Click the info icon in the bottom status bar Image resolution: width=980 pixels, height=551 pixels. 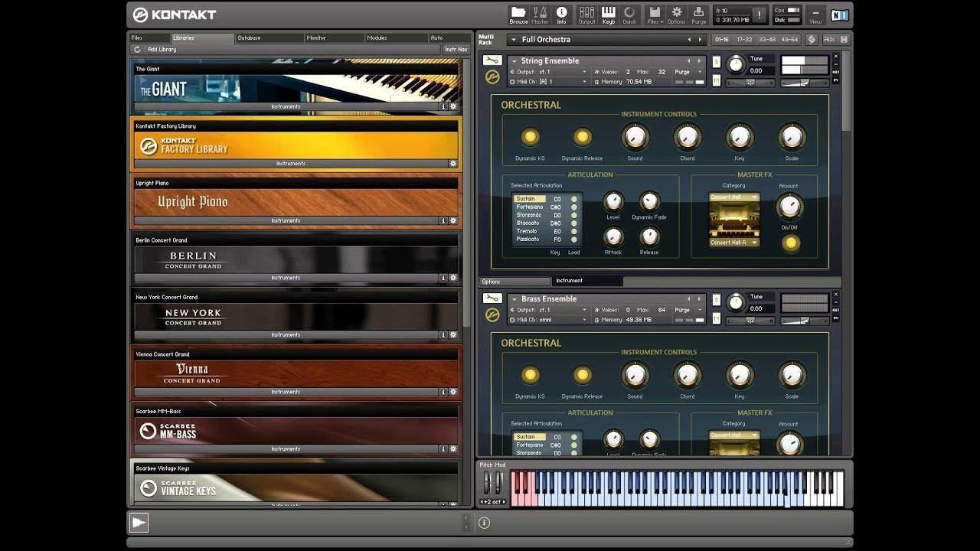coord(484,523)
